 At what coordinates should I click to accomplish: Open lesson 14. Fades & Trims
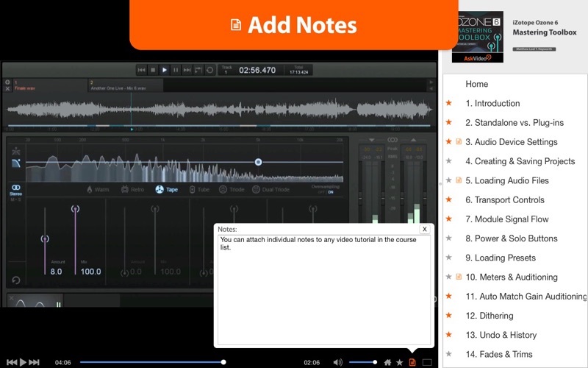coord(499,355)
